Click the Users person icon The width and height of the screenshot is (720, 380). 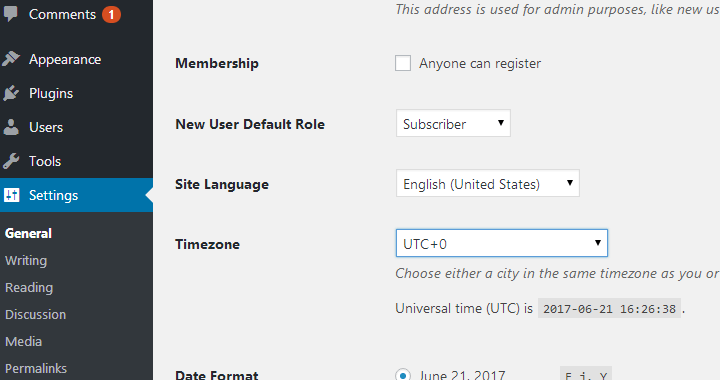(x=11, y=127)
